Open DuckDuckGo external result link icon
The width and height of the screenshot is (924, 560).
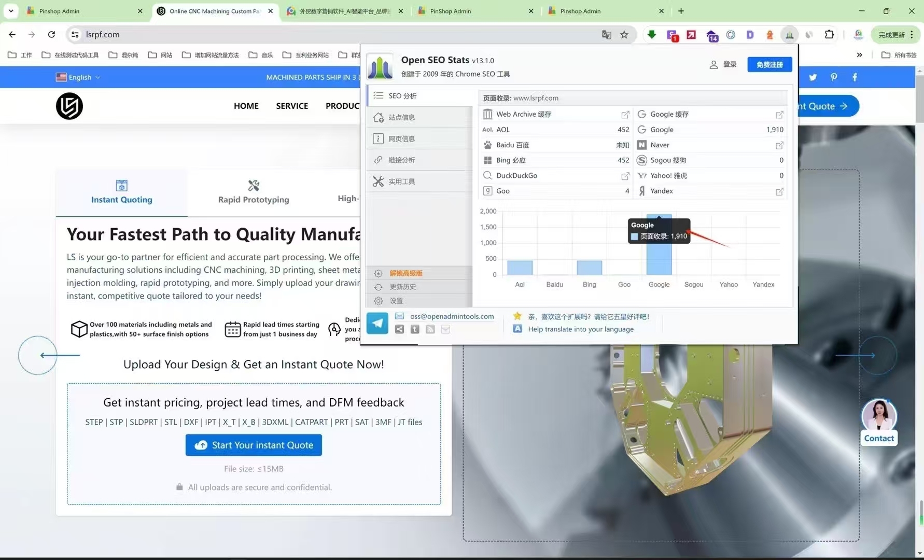tap(625, 176)
